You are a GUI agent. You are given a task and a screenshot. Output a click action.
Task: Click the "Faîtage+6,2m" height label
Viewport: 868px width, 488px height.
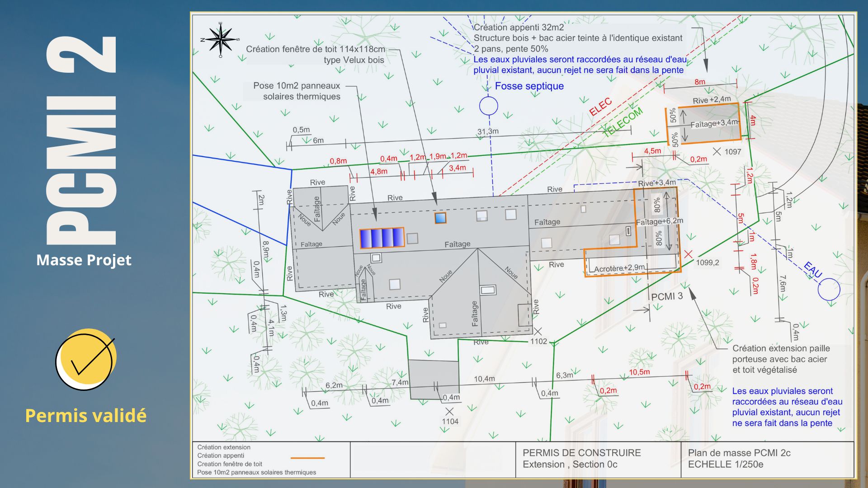660,221
